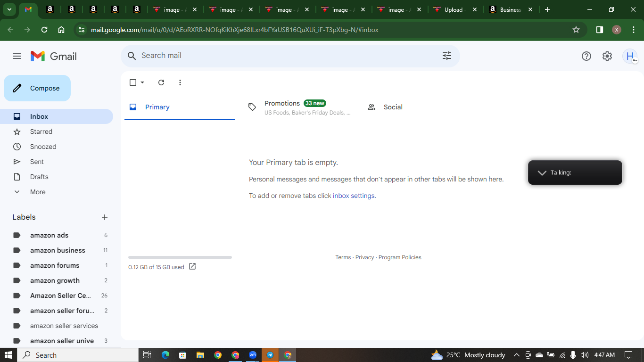This screenshot has height=362, width=644.
Task: Open Windows notification center icon
Action: tap(628, 355)
